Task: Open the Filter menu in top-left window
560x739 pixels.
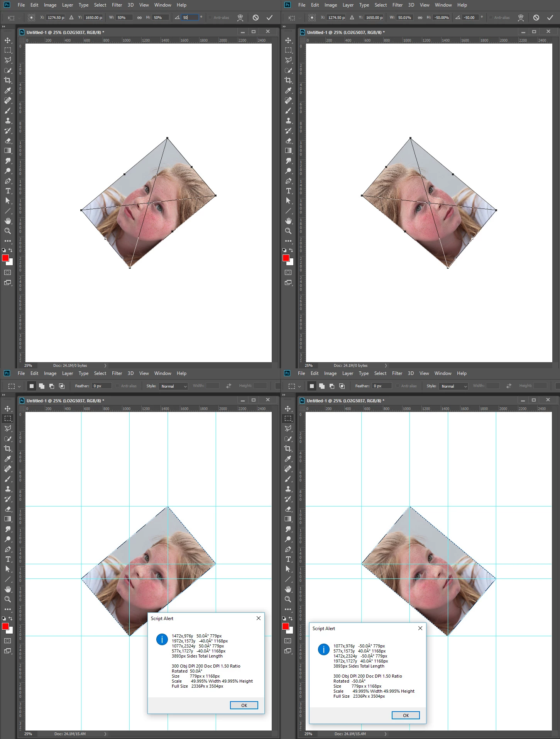Action: pyautogui.click(x=117, y=5)
